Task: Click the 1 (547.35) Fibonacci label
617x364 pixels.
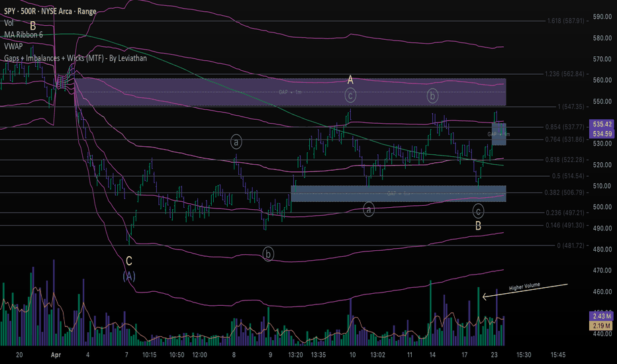Action: [571, 107]
